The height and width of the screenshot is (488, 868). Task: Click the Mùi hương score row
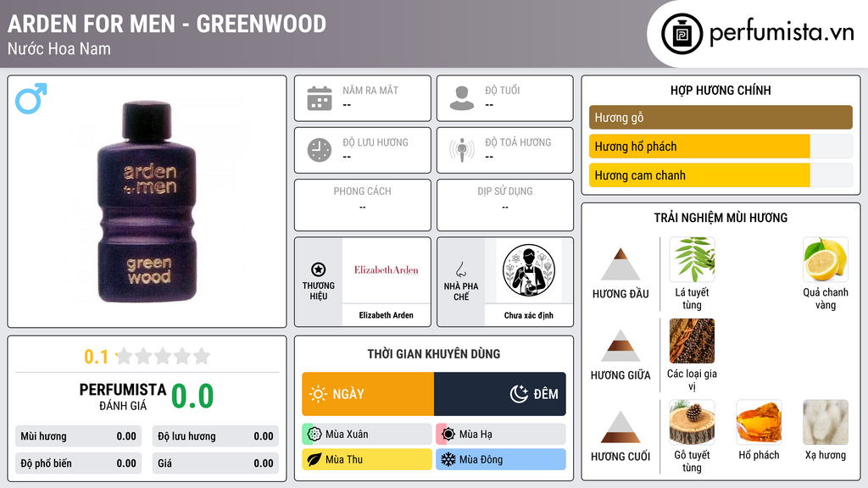click(79, 436)
